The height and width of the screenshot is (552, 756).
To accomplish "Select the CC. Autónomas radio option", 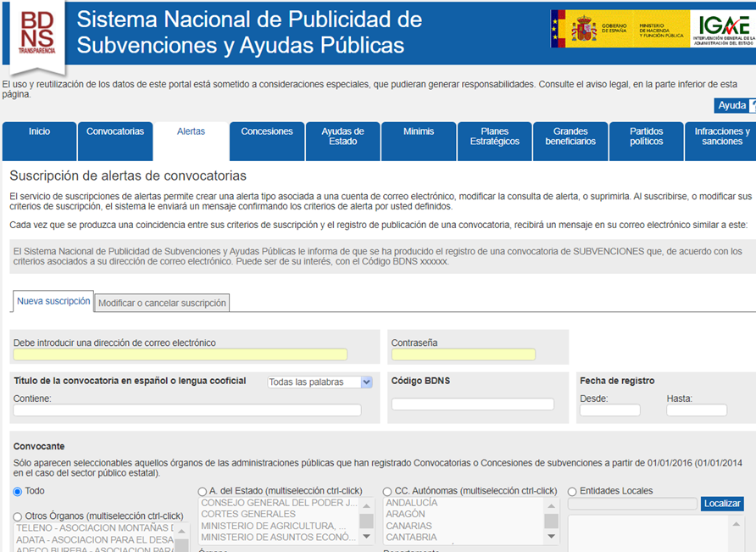I will click(387, 492).
